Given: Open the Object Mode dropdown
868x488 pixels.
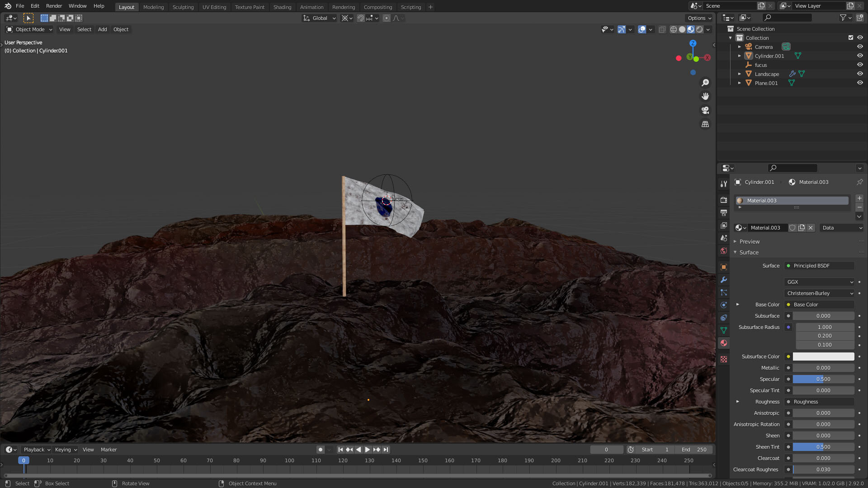Looking at the screenshot, I should [30, 29].
